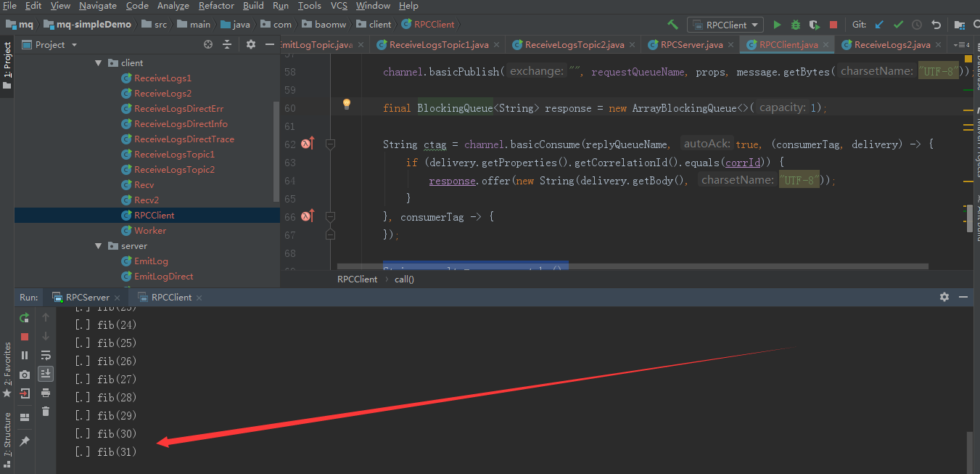Image resolution: width=980 pixels, height=474 pixels.
Task: Select ReceiveLogsDirectErr in project tree
Action: (178, 109)
